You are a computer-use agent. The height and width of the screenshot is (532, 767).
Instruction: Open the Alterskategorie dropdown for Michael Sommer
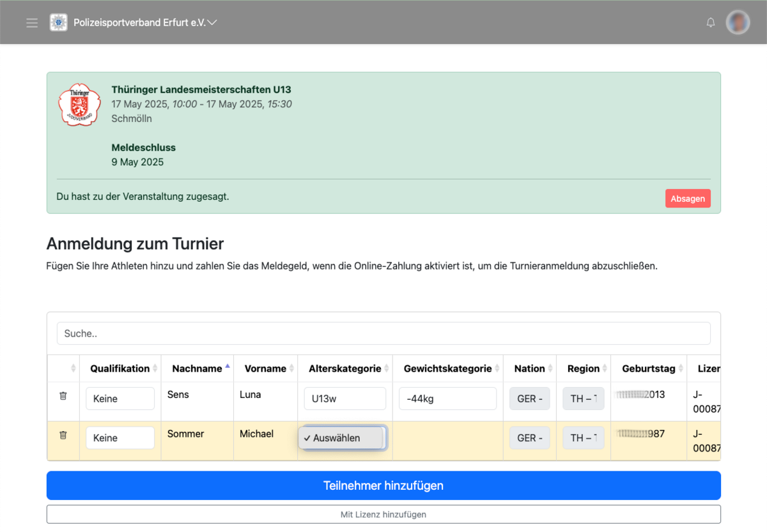tap(343, 438)
